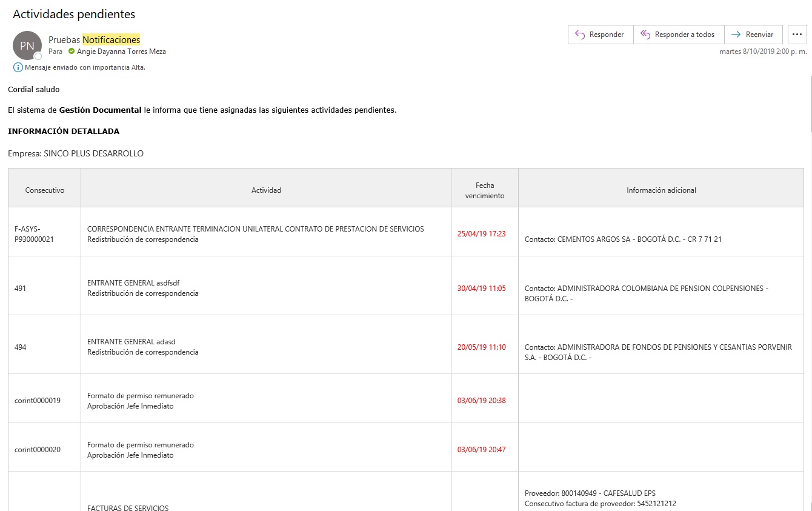Click Consecutivo factura de proveedor: 5452121212
The width and height of the screenshot is (812, 511).
pyautogui.click(x=601, y=504)
